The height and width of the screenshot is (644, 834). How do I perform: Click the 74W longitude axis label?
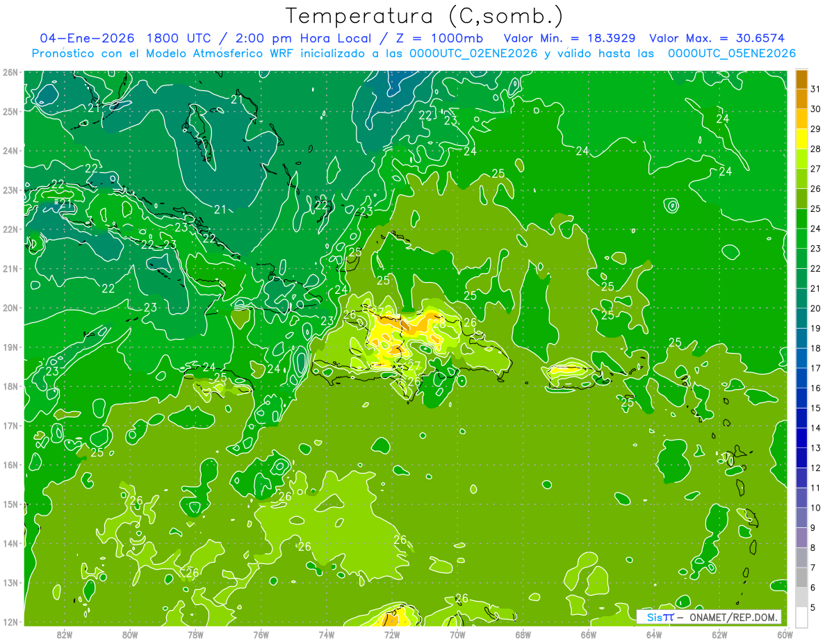point(326,634)
